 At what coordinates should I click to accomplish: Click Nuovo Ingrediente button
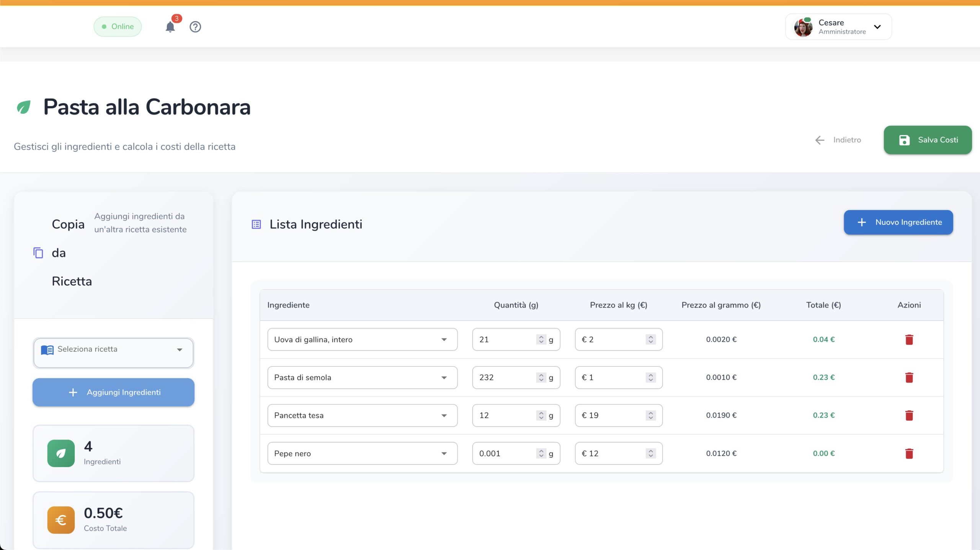(898, 222)
